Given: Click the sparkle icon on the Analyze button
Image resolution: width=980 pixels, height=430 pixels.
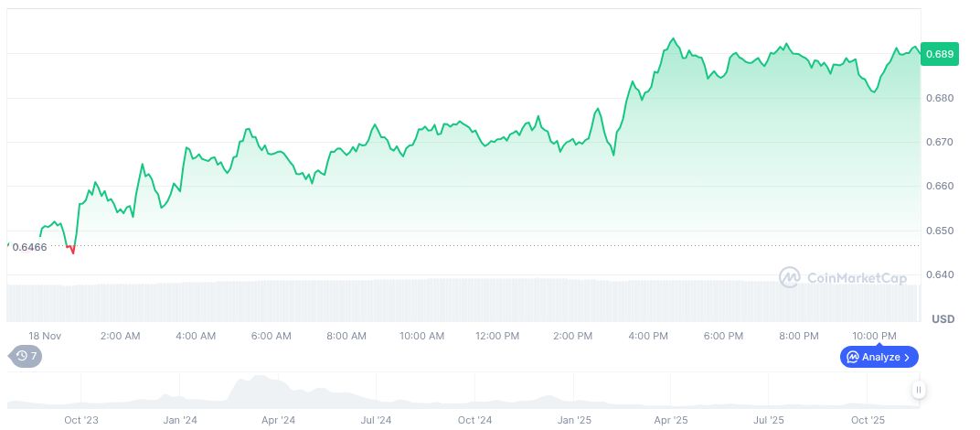Looking at the screenshot, I should [852, 357].
